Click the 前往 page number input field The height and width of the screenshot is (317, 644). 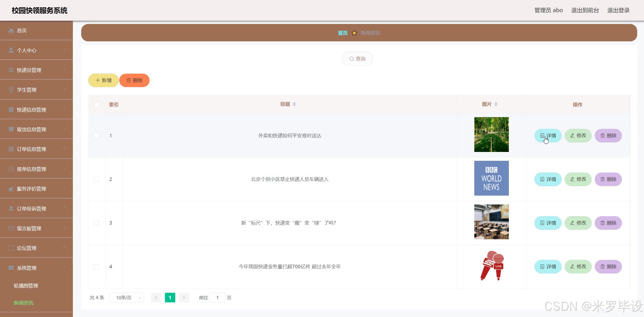pos(217,298)
